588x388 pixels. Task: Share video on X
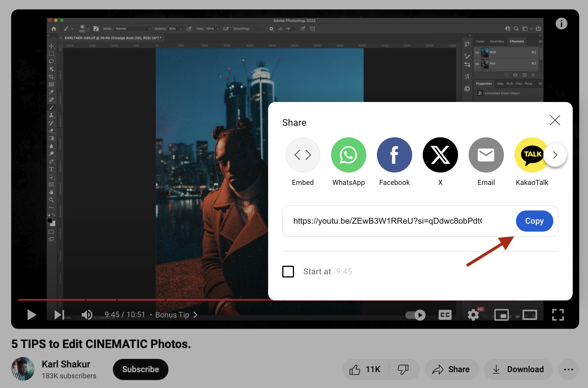[x=440, y=155]
